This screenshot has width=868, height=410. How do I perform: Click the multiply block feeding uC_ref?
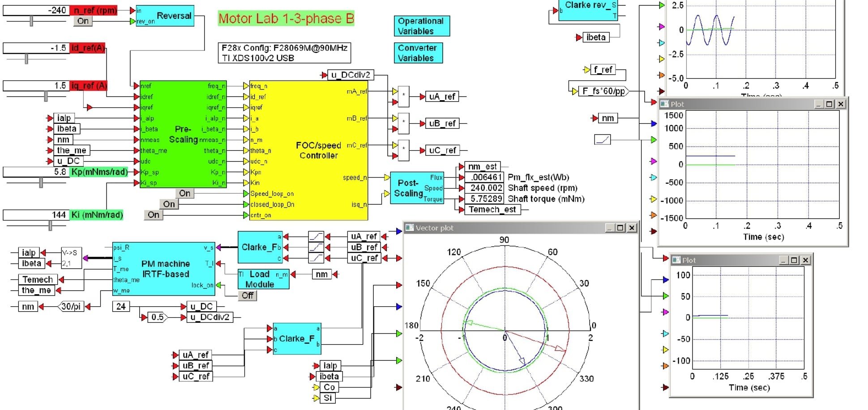coord(403,150)
